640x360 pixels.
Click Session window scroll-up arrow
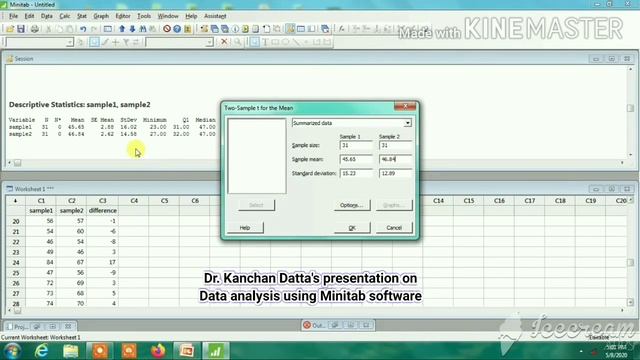[630, 69]
